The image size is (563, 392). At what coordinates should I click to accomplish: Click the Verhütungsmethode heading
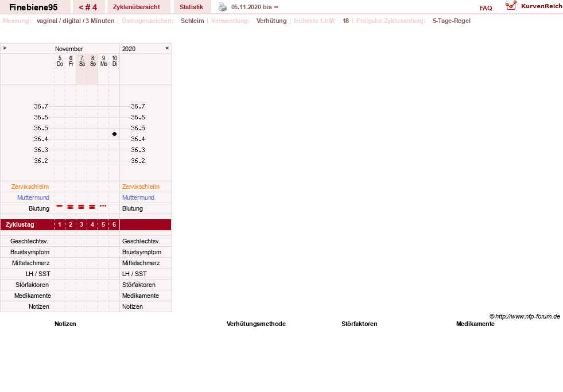click(x=256, y=324)
